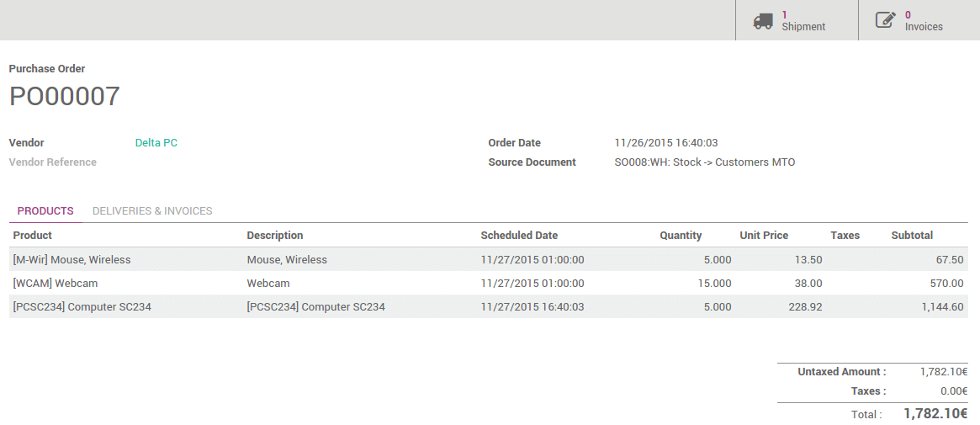The image size is (980, 425).
Task: Click the Shipment truck icon
Action: coord(763,21)
